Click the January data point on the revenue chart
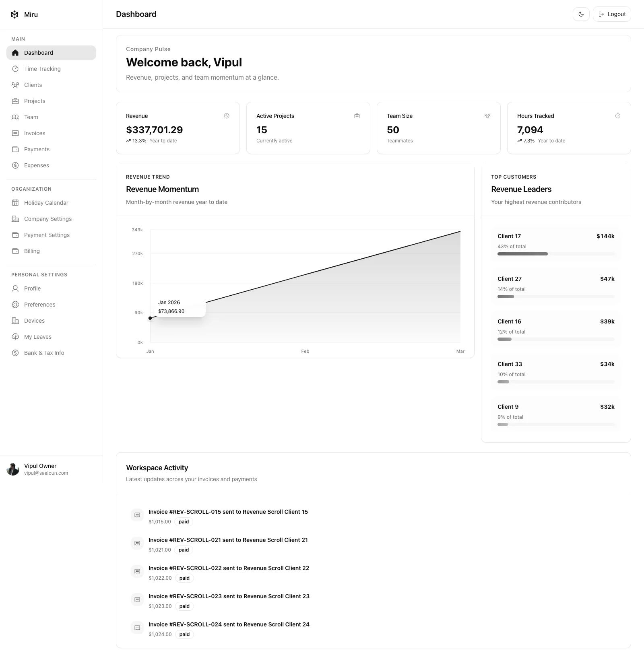This screenshot has height=661, width=644. click(150, 318)
